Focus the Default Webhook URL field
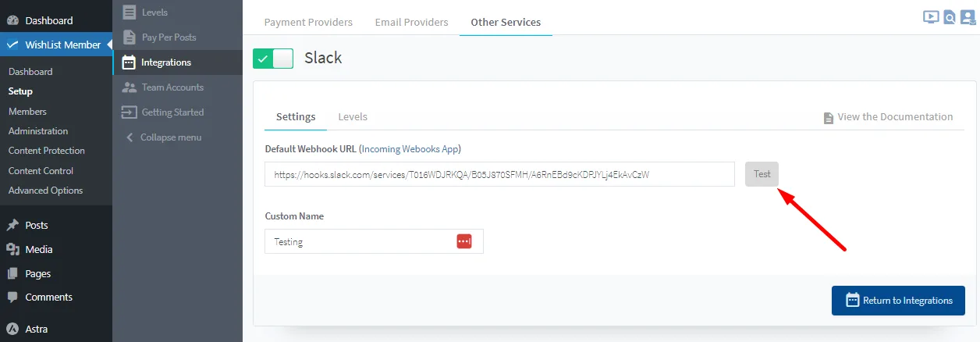 coord(499,174)
